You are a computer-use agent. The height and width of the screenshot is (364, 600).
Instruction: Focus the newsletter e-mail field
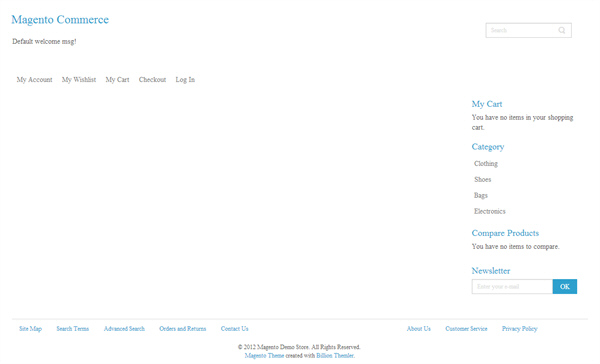click(512, 286)
